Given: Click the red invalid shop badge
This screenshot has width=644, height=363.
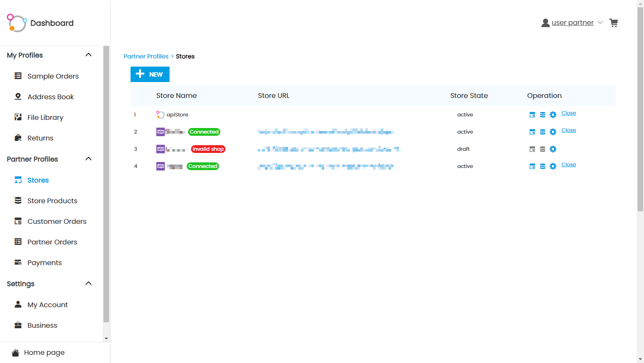Looking at the screenshot, I should [208, 149].
